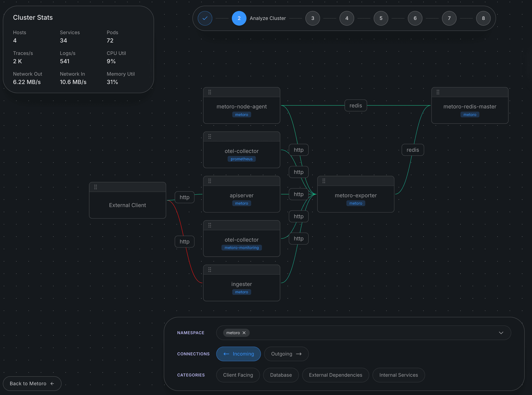This screenshot has height=395, width=532.
Task: Switch connections to Outgoing
Action: (x=286, y=354)
